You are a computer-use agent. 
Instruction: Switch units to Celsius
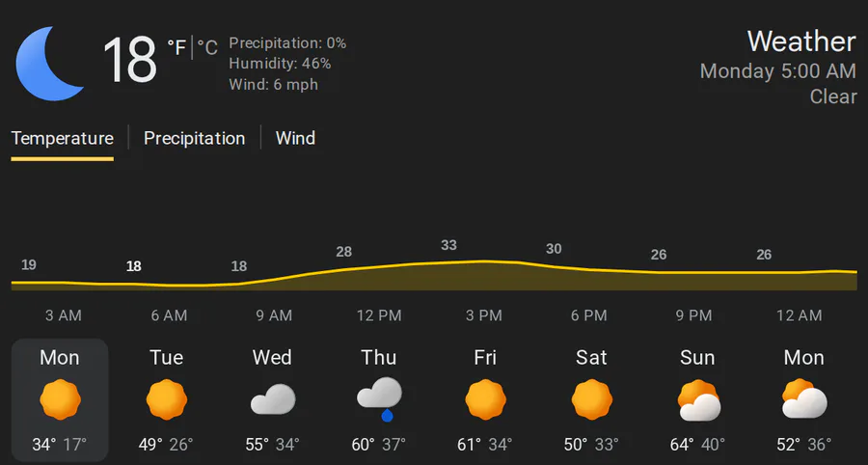pyautogui.click(x=207, y=46)
